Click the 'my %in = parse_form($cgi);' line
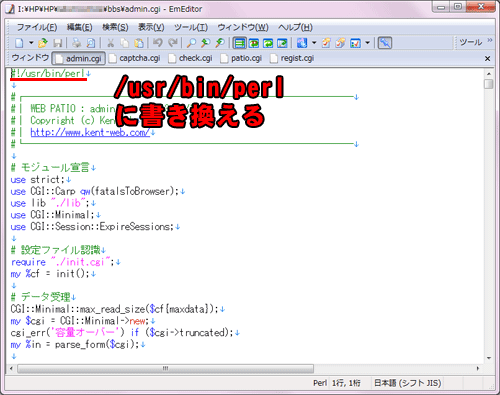The image size is (500, 395). 74,344
